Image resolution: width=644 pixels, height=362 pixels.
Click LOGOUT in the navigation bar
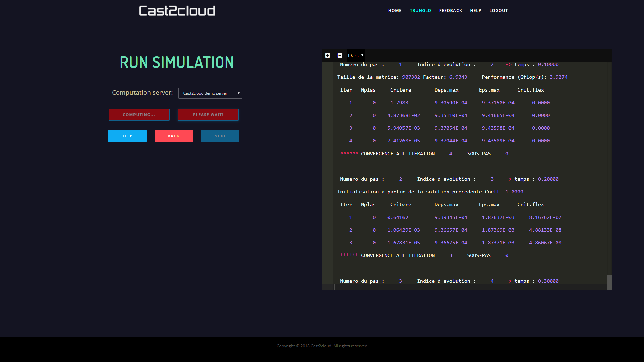coord(498,11)
